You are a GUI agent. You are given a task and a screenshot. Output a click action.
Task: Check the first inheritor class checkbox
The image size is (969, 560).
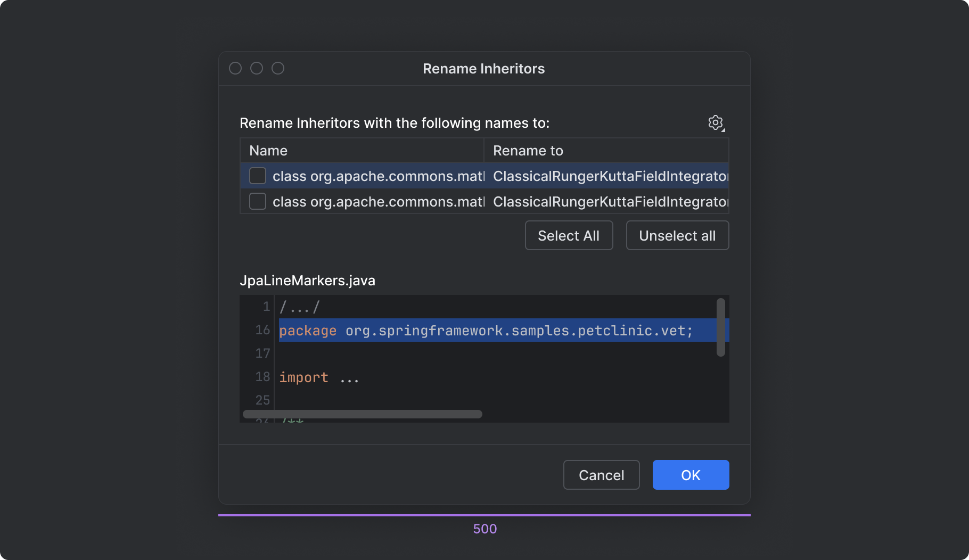click(257, 175)
